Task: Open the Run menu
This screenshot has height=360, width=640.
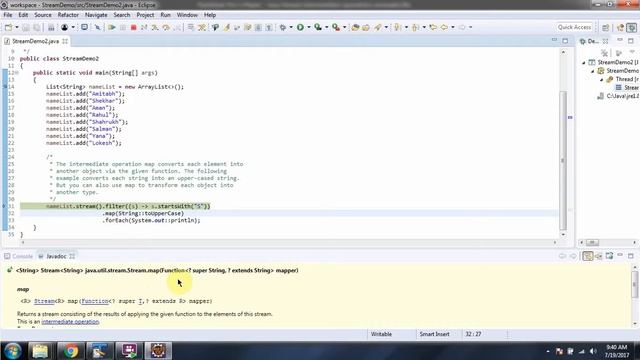Action: pos(165,15)
